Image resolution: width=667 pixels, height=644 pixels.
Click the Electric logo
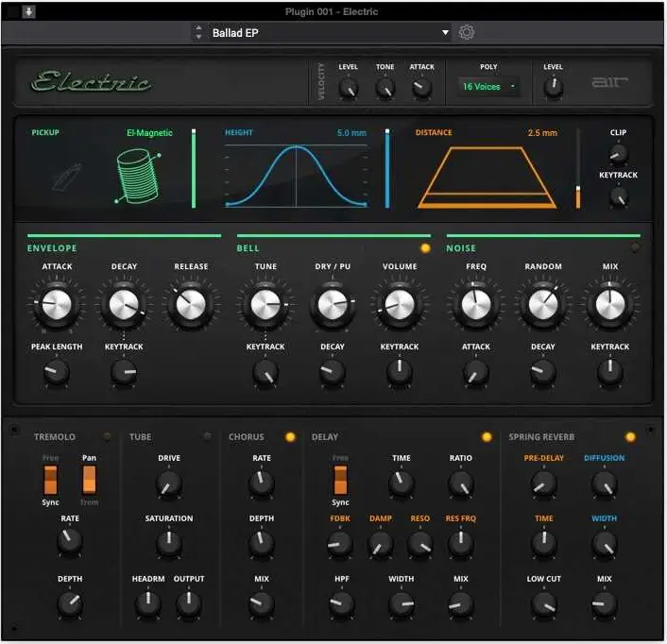pos(92,81)
